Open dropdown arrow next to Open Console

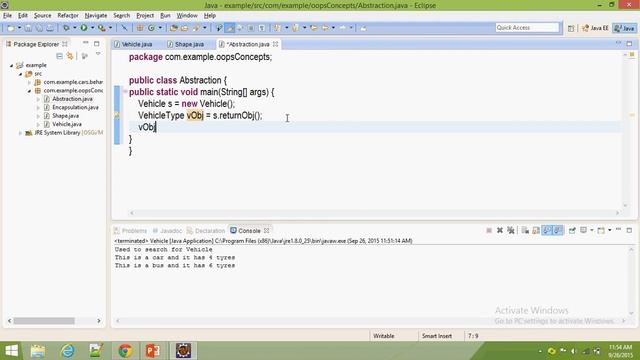pyautogui.click(x=609, y=231)
